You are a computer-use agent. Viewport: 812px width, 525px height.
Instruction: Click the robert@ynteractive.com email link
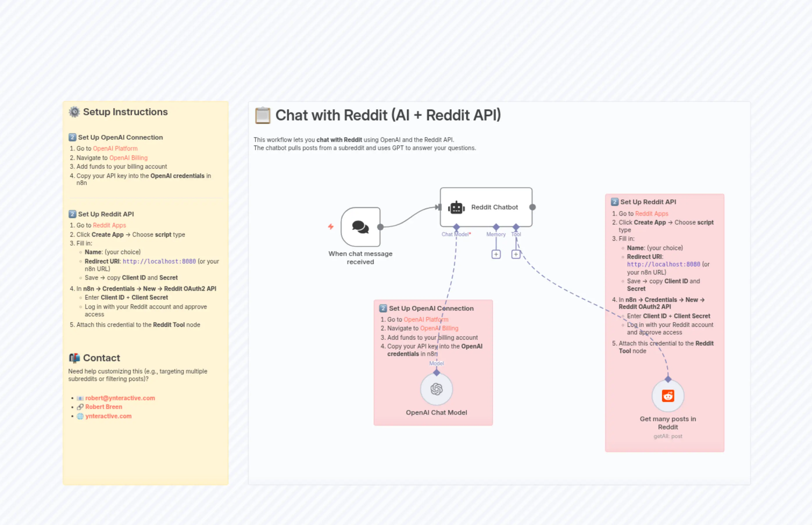(120, 398)
